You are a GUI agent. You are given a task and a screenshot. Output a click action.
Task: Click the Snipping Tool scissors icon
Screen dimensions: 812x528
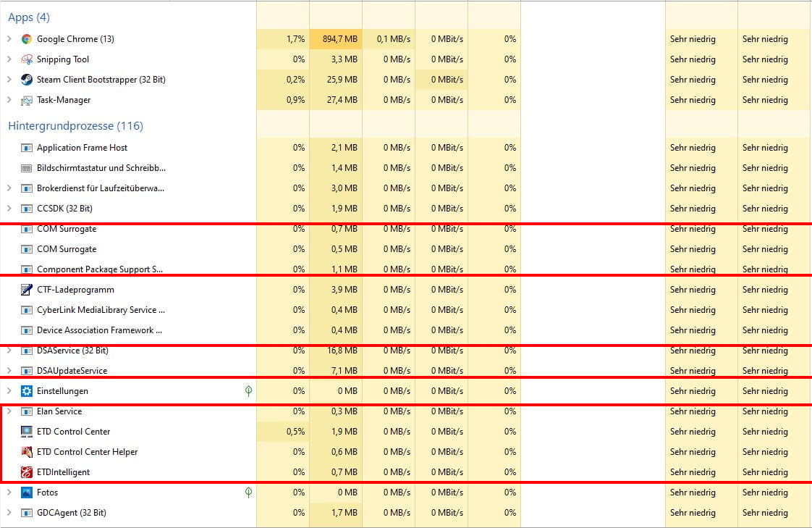pos(27,59)
